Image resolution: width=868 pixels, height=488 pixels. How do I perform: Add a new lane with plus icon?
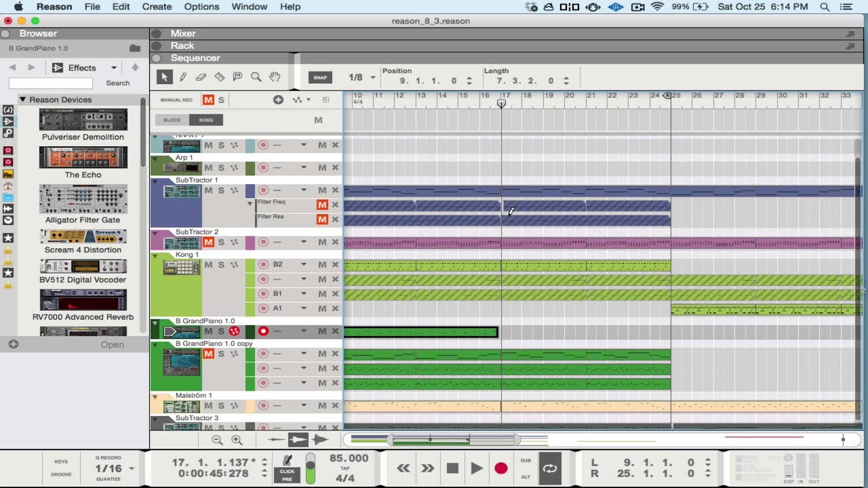click(278, 100)
